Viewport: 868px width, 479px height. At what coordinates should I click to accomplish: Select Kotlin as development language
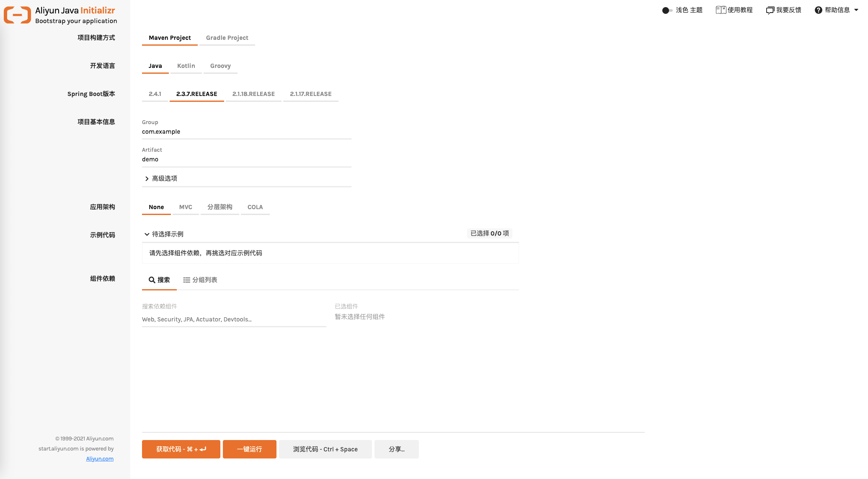[186, 66]
